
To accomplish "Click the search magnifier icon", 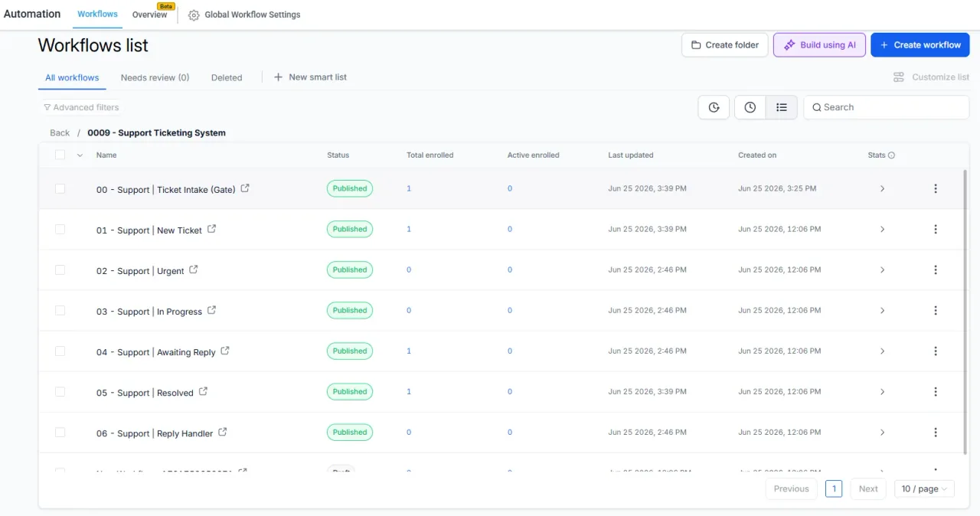I will pos(817,107).
